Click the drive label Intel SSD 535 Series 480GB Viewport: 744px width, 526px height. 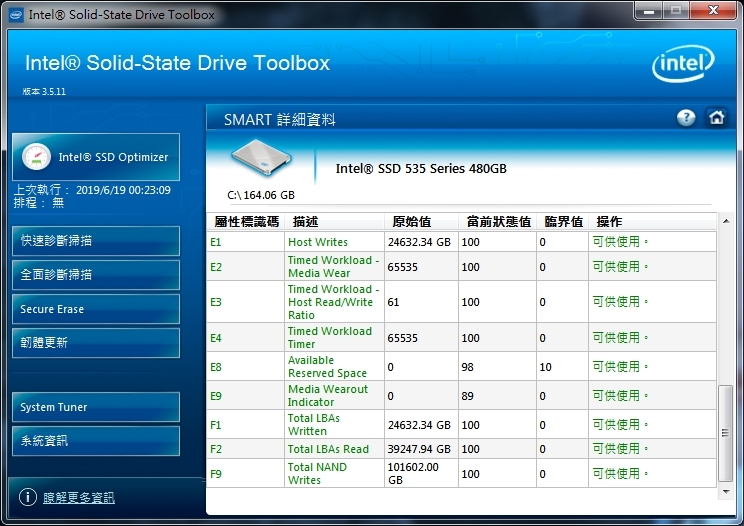[x=421, y=168]
